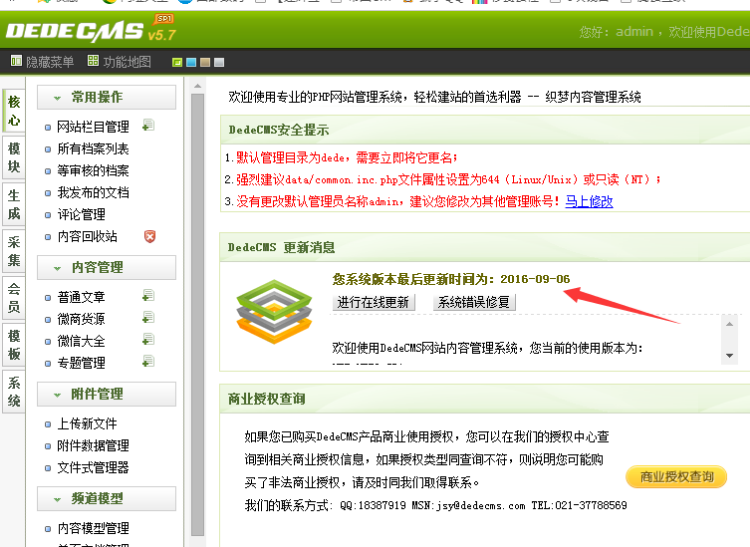Collapse the 内容管理 section

coord(106,268)
